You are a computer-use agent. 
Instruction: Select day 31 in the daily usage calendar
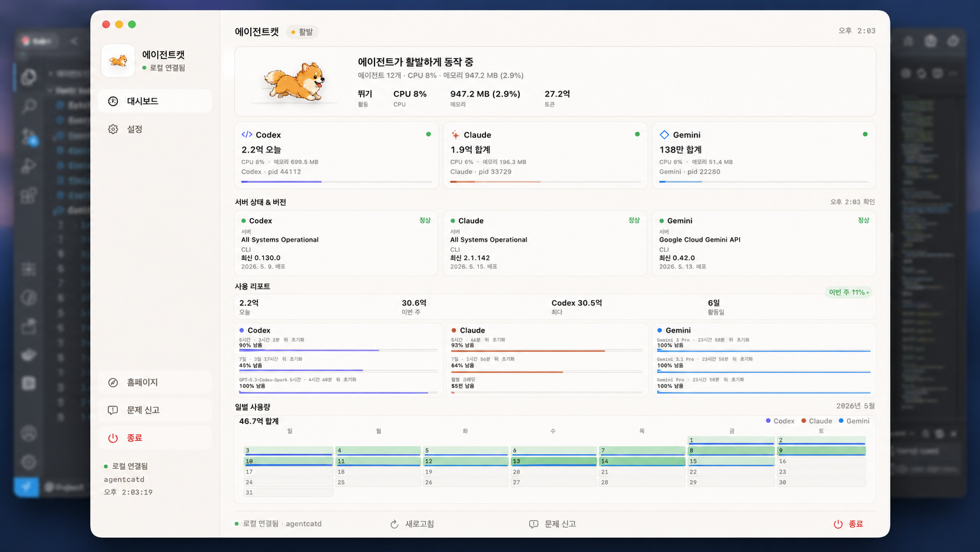[x=288, y=493]
